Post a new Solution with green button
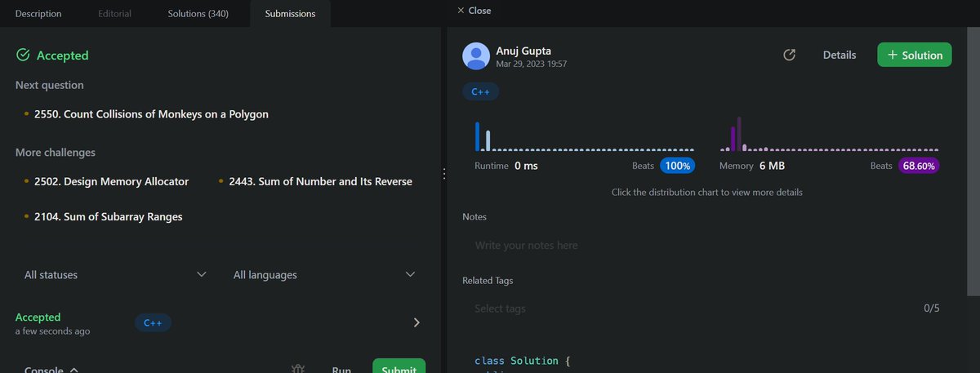 915,55
